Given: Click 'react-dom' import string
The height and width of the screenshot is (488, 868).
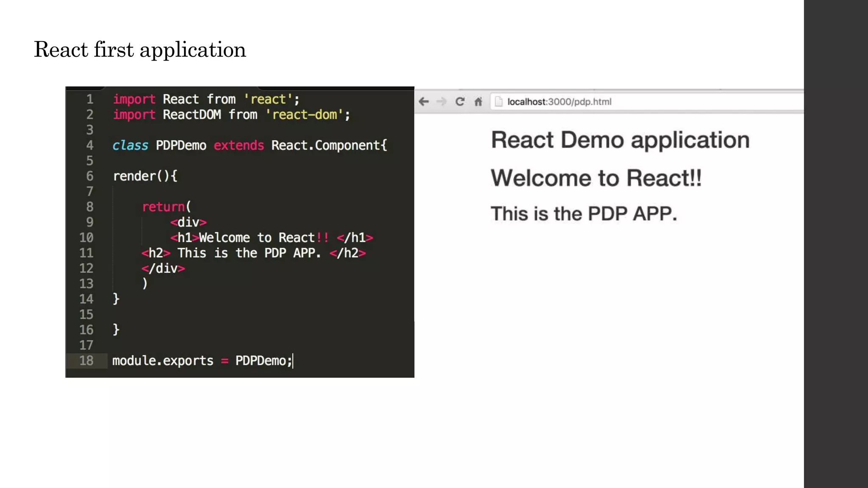Looking at the screenshot, I should click(304, 115).
